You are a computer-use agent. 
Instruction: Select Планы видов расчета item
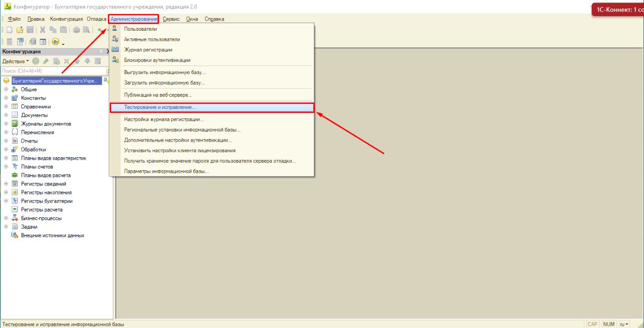click(46, 175)
